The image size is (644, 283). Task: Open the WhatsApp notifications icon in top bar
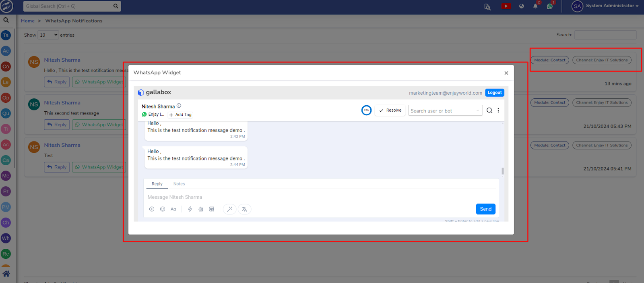[550, 6]
